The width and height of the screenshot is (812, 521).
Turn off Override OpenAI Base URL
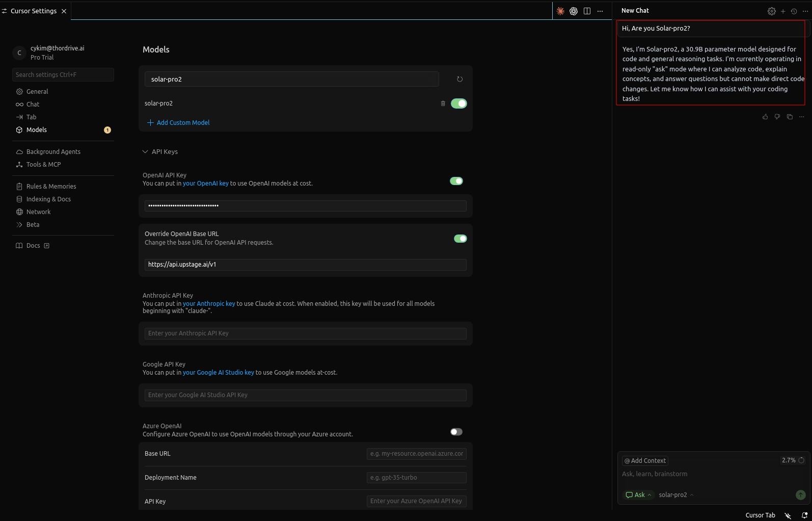pyautogui.click(x=461, y=239)
